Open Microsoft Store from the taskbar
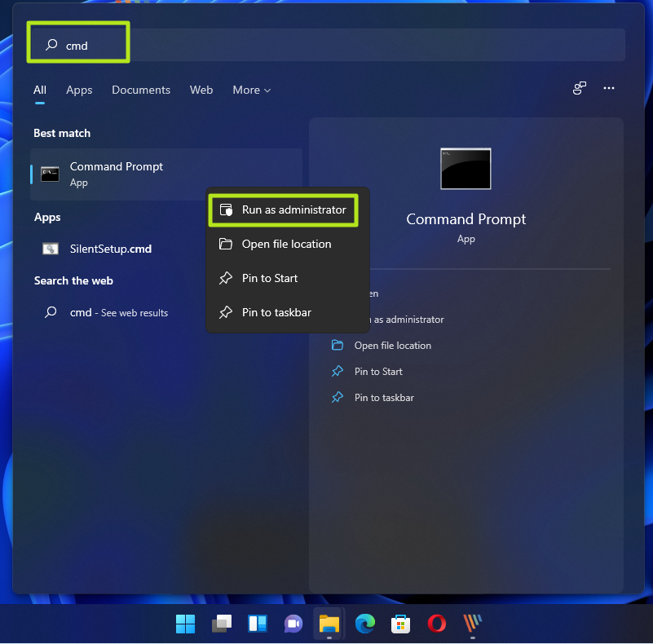The width and height of the screenshot is (653, 644). click(x=400, y=624)
